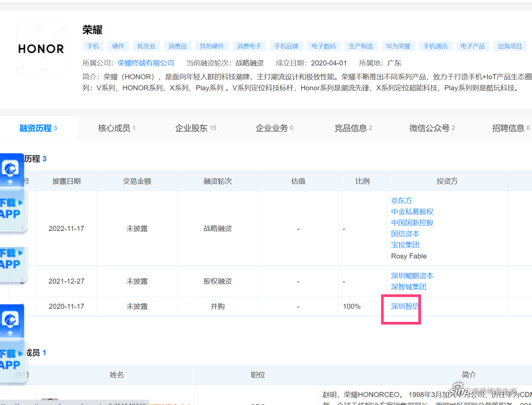
Task: Click the 并购 round cell
Action: point(218,306)
